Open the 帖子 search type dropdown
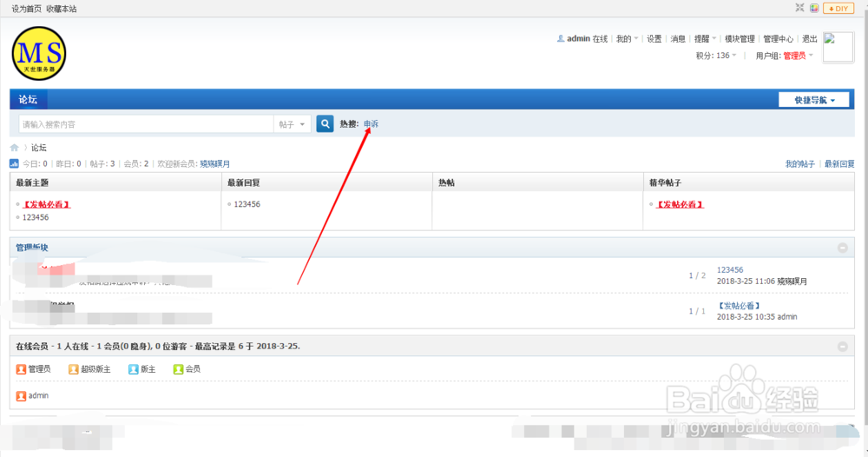Screen dimensions: 868x457 click(293, 124)
